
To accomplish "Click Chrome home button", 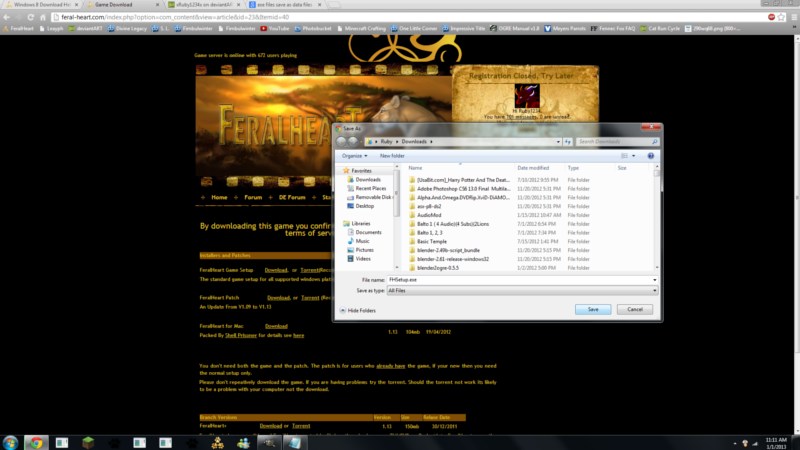I will pos(43,17).
